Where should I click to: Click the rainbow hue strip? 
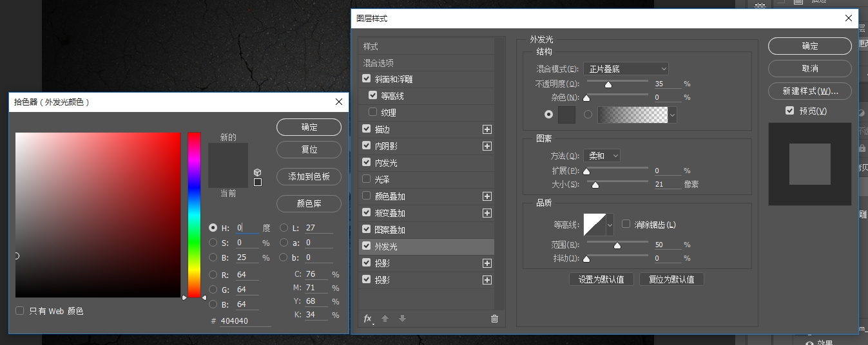[x=194, y=215]
